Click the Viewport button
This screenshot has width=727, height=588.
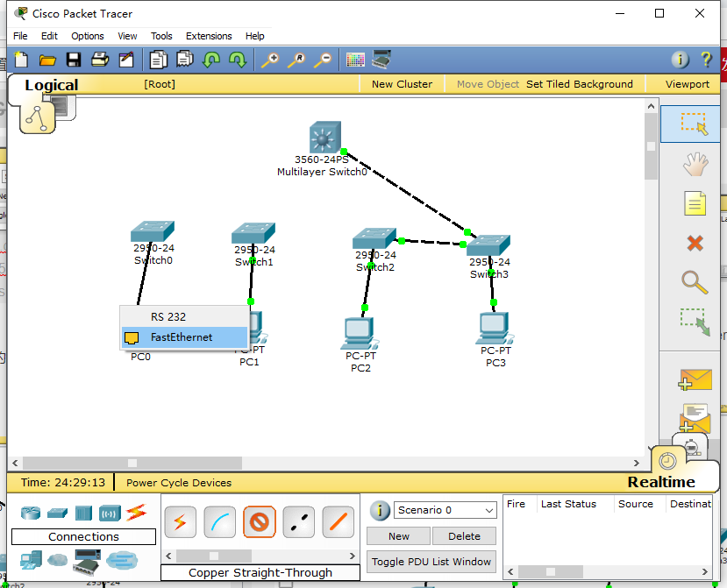[x=688, y=84]
